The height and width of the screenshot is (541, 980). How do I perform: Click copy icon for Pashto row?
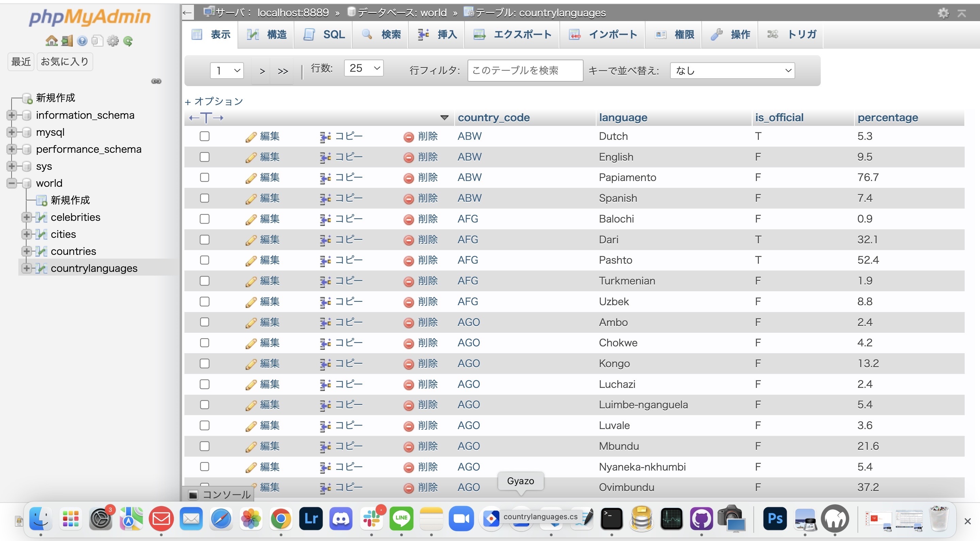(325, 261)
